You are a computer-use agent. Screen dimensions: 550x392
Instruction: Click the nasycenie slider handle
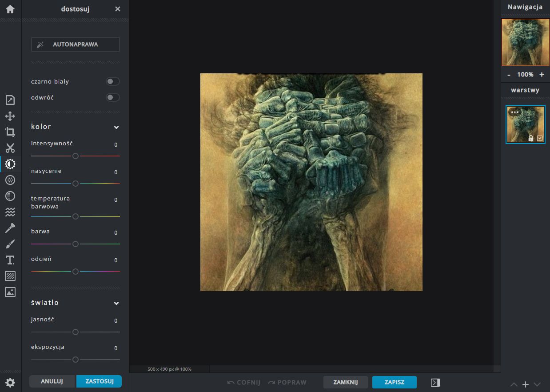pyautogui.click(x=76, y=184)
